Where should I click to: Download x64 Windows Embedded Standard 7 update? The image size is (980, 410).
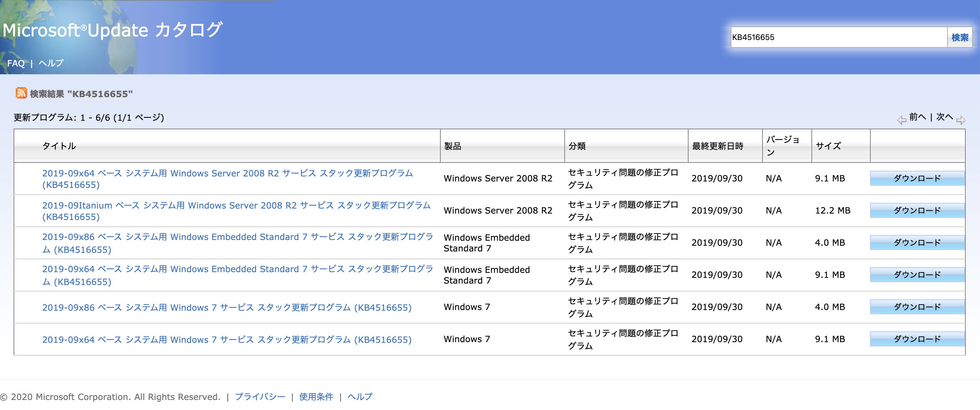tap(917, 275)
